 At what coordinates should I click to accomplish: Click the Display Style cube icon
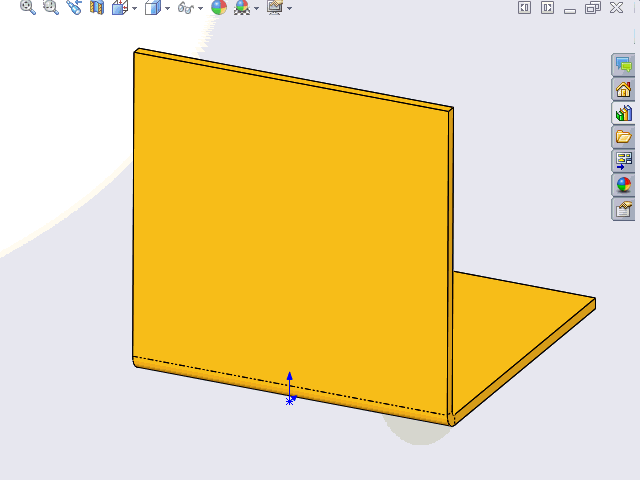(153, 7)
